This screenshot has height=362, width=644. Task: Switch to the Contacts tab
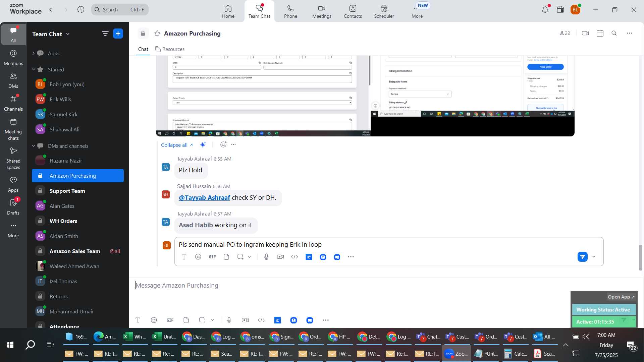click(x=353, y=11)
